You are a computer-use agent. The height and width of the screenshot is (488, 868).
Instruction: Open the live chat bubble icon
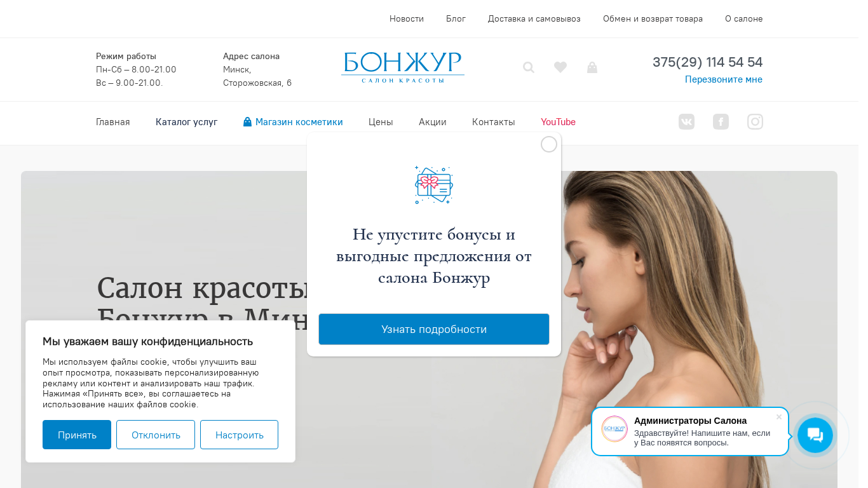(815, 435)
